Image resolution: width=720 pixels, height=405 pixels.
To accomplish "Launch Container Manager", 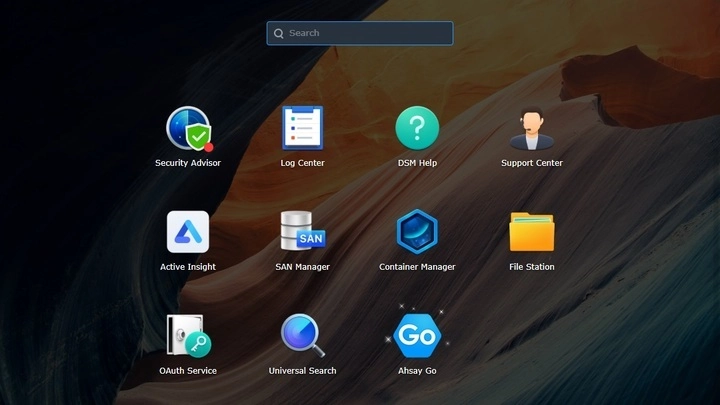I will pyautogui.click(x=417, y=232).
